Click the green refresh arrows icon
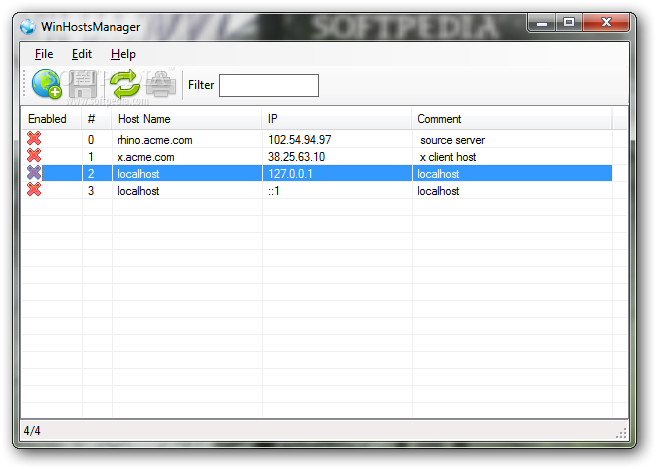The image size is (657, 469). pos(124,84)
